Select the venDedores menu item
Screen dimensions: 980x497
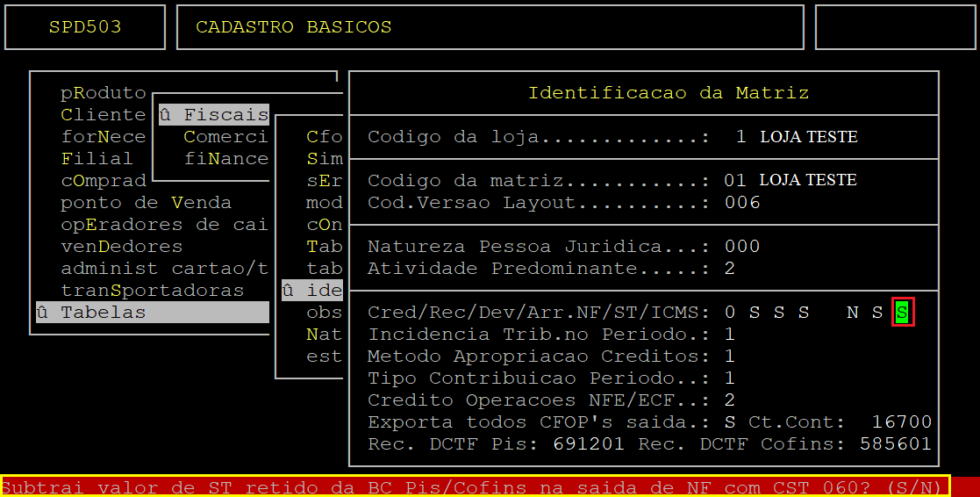[x=121, y=247]
